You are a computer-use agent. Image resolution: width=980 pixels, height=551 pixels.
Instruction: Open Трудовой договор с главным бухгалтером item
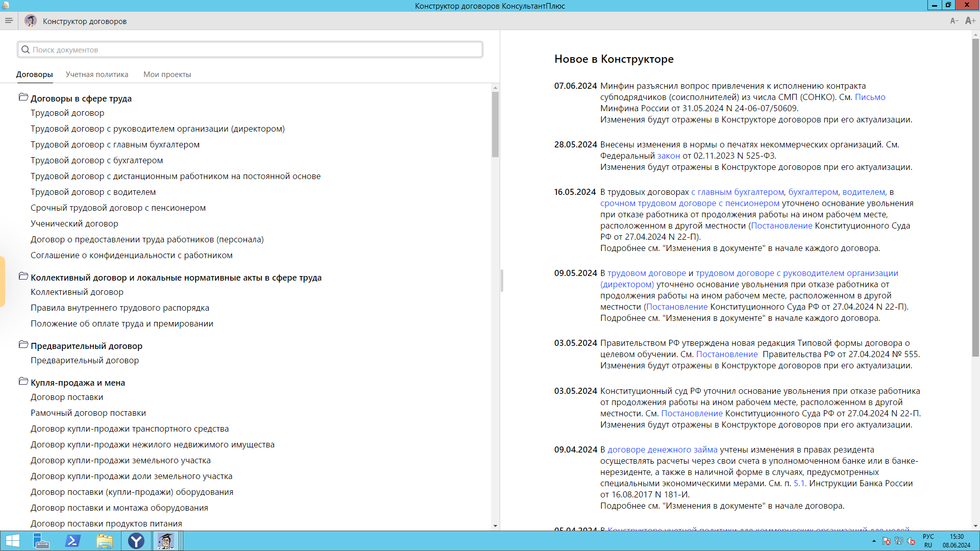tap(115, 144)
